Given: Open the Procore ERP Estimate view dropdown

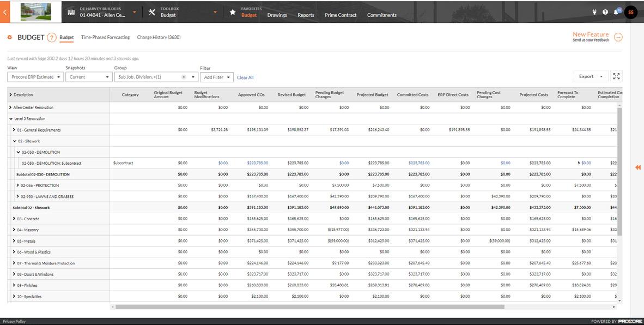Looking at the screenshot, I should (35, 77).
